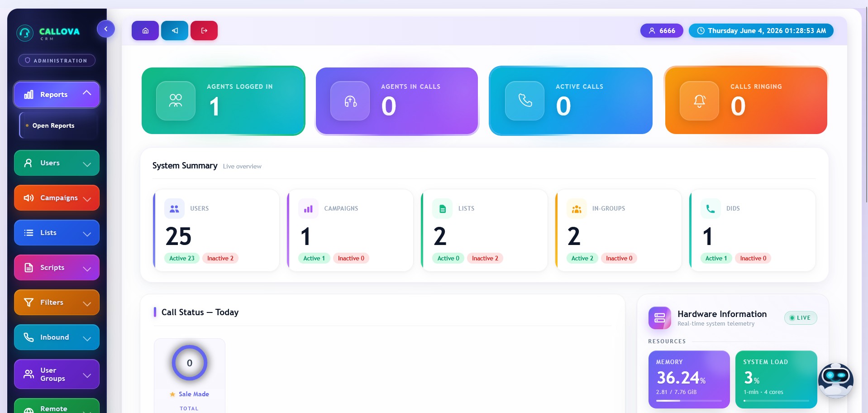868x413 pixels.
Task: Click the Campaigns Inactive 0 badge
Action: pos(351,258)
